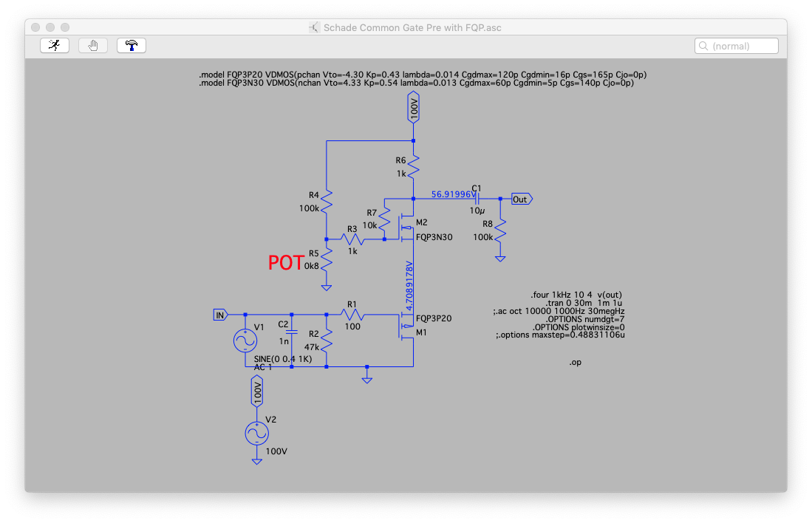Click the .model FQP3N30 VDMOS directive

tap(417, 83)
